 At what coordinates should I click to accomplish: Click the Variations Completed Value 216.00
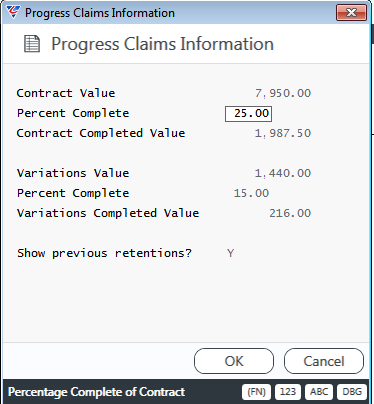coord(290,213)
